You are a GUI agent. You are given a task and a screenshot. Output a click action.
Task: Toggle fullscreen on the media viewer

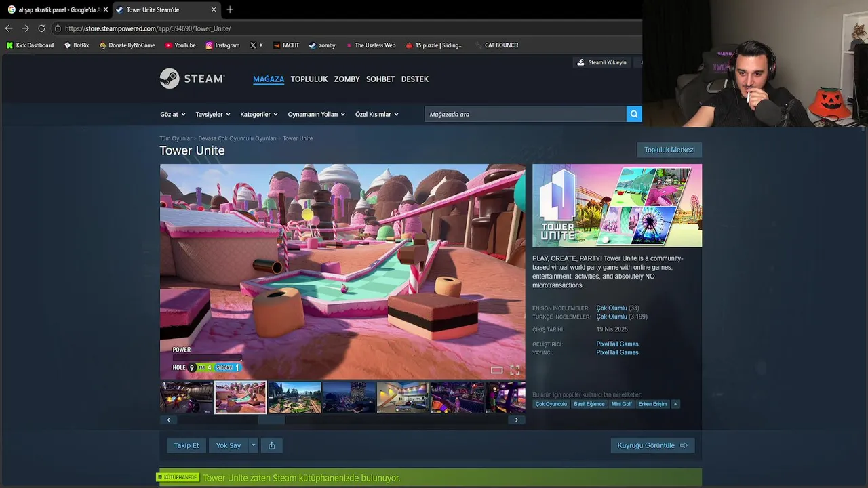click(x=515, y=370)
